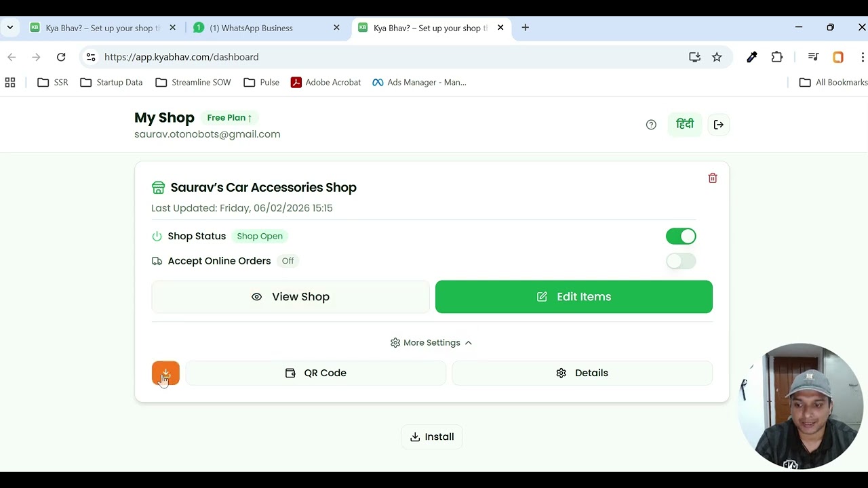Close the WhatsApp Business tab
The height and width of the screenshot is (488, 868).
[x=337, y=28]
